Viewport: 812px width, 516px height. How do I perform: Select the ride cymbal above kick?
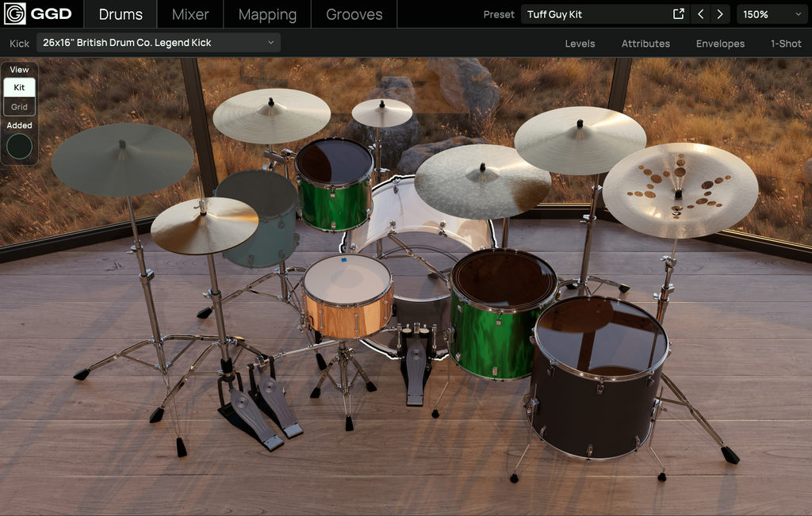pos(483,182)
